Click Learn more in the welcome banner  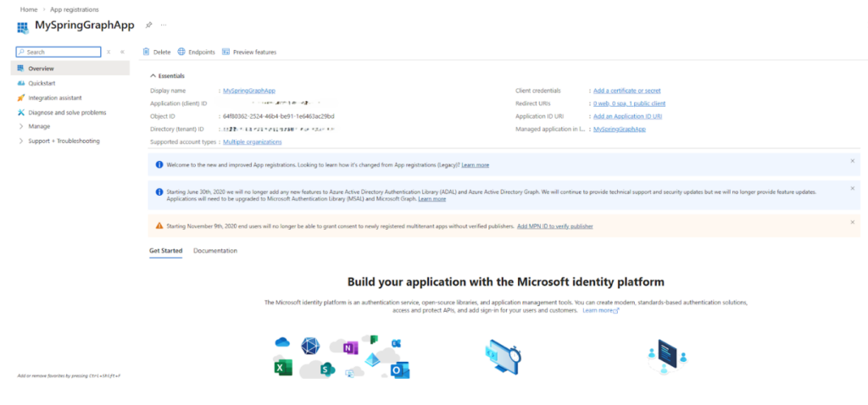(x=475, y=165)
